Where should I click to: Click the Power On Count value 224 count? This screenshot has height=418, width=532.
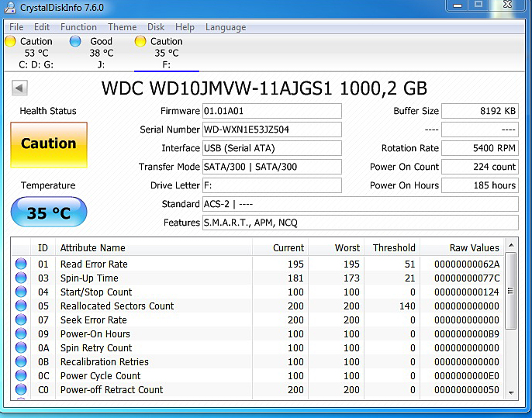click(x=480, y=167)
